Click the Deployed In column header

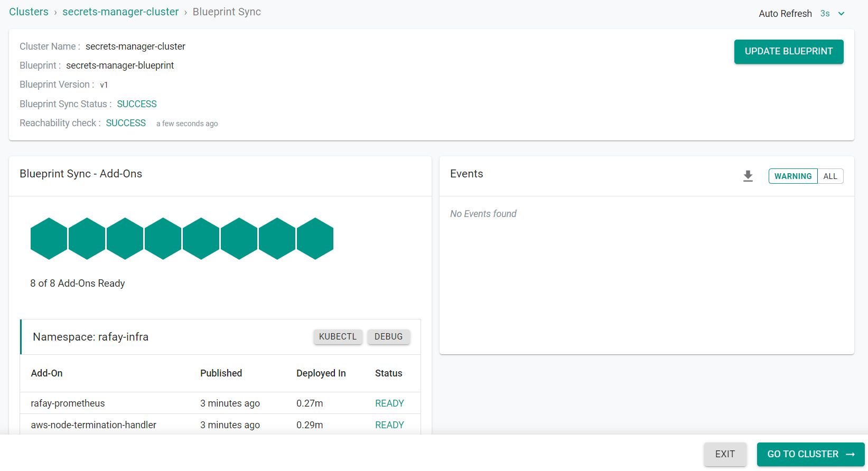(x=321, y=373)
